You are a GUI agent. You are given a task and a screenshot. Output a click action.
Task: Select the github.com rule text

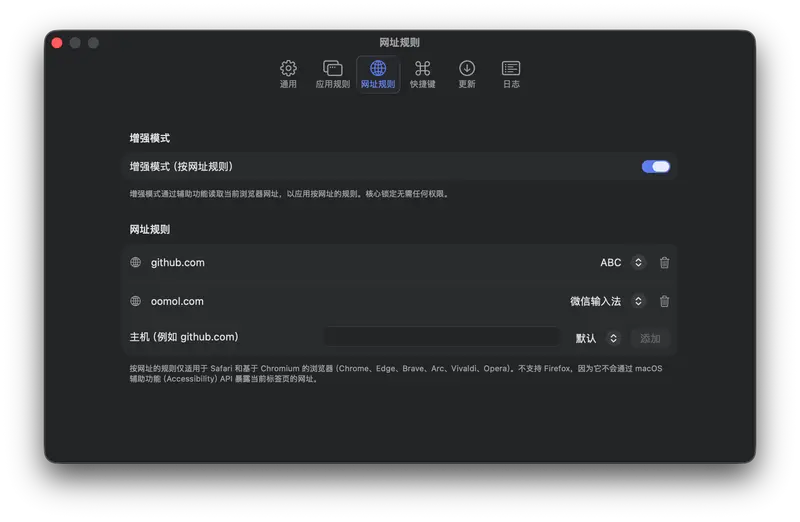(x=178, y=262)
